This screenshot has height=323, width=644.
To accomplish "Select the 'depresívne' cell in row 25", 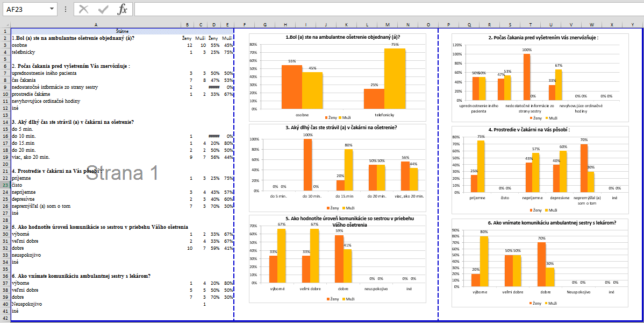I will [96, 199].
